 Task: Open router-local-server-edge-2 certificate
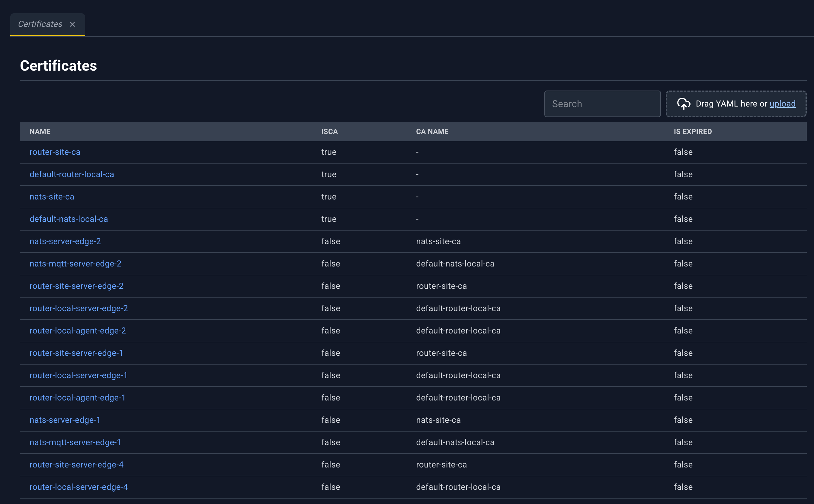[79, 308]
